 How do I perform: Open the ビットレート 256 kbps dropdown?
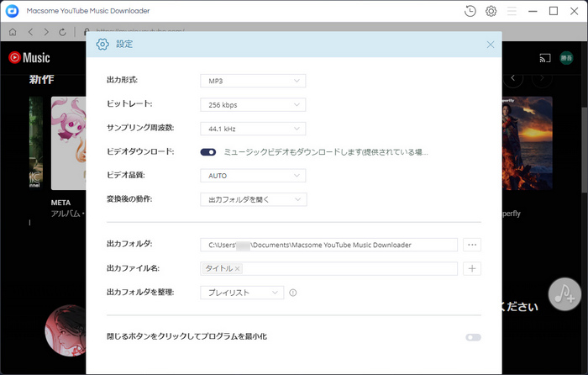coord(253,105)
